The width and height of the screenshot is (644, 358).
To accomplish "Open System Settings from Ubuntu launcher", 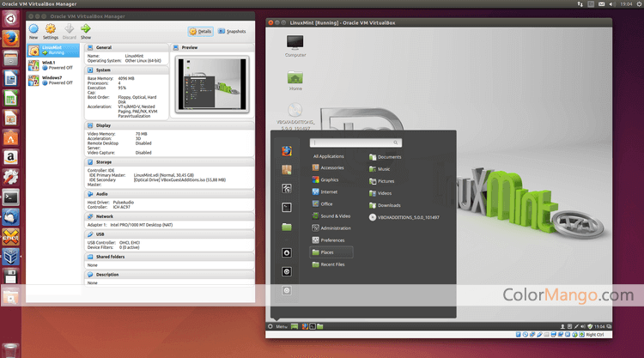I will [10, 177].
